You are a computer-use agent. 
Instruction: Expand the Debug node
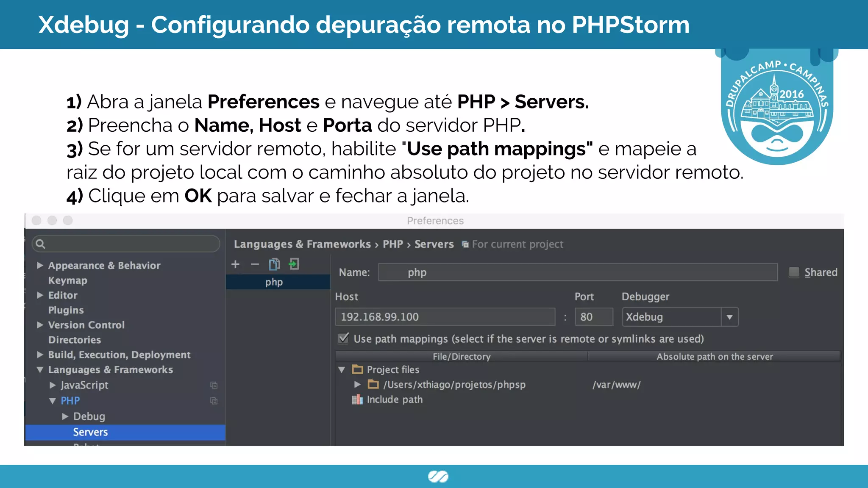(x=65, y=416)
